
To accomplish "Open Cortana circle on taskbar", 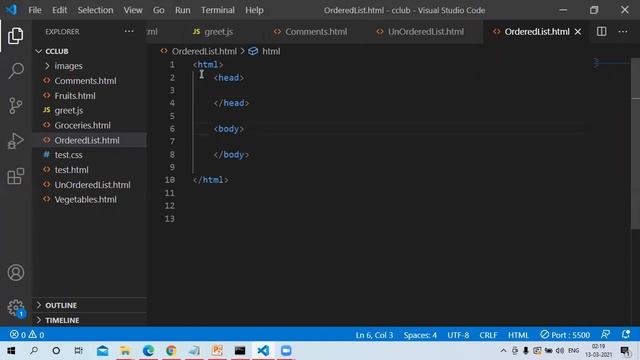I will tap(56, 351).
